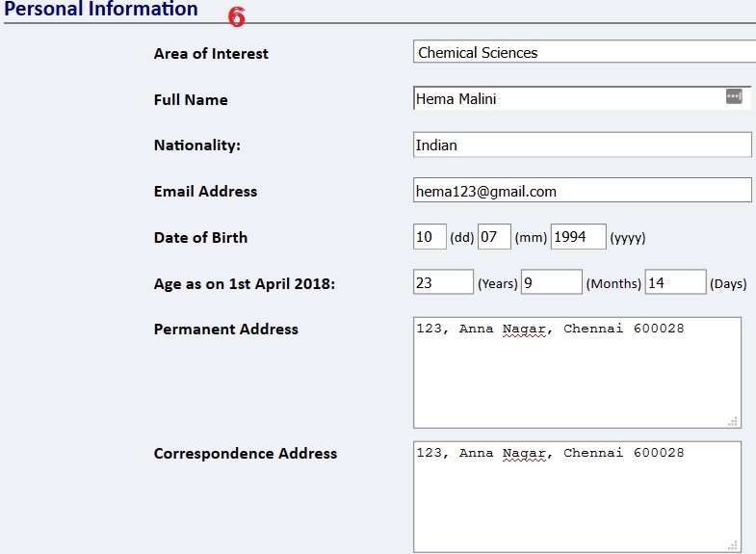Select the month (mm) birth date box
The image size is (756, 554).
point(494,237)
